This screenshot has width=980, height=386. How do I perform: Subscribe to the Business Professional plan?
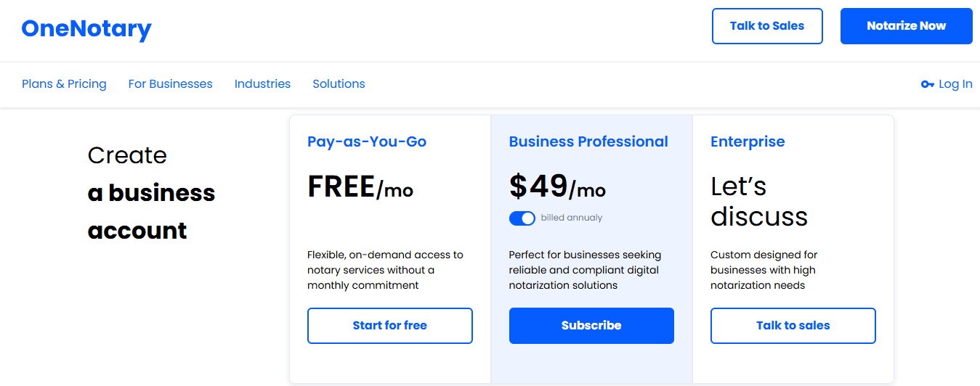click(591, 326)
